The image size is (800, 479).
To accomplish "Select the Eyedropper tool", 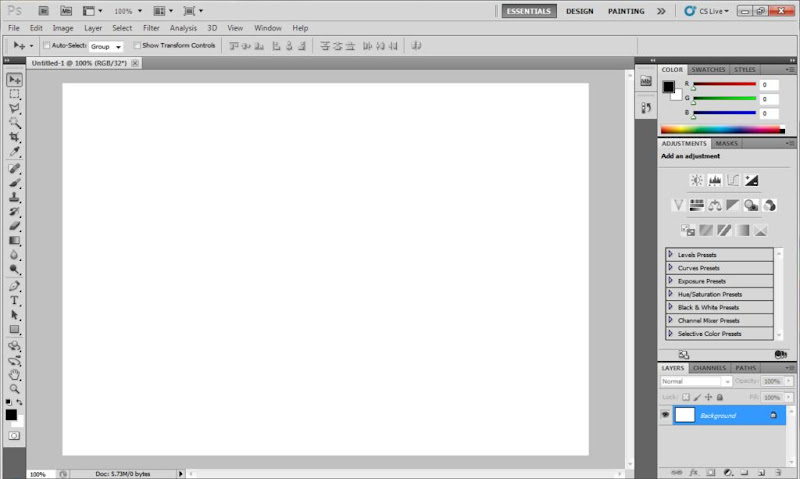I will (14, 152).
